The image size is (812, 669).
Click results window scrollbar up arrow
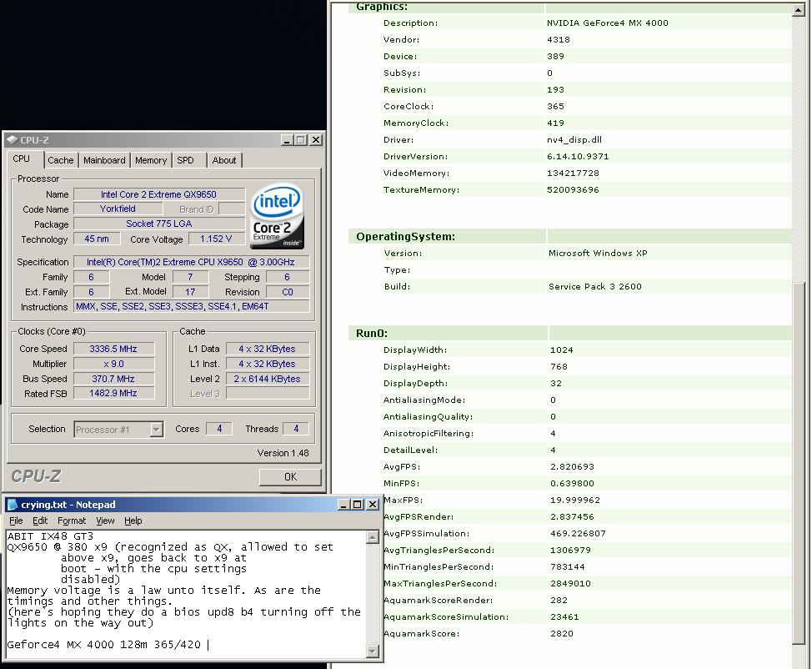tap(799, 9)
